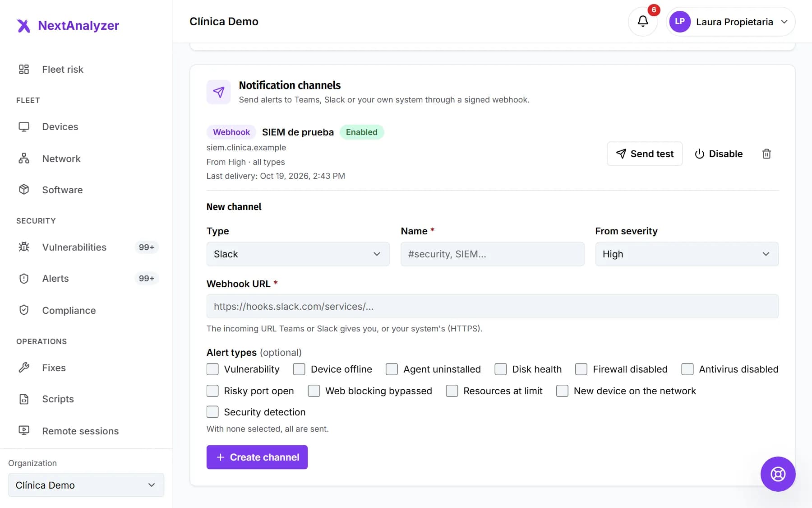Delete the SIEM de prueba channel
This screenshot has height=508, width=812.
(x=766, y=154)
